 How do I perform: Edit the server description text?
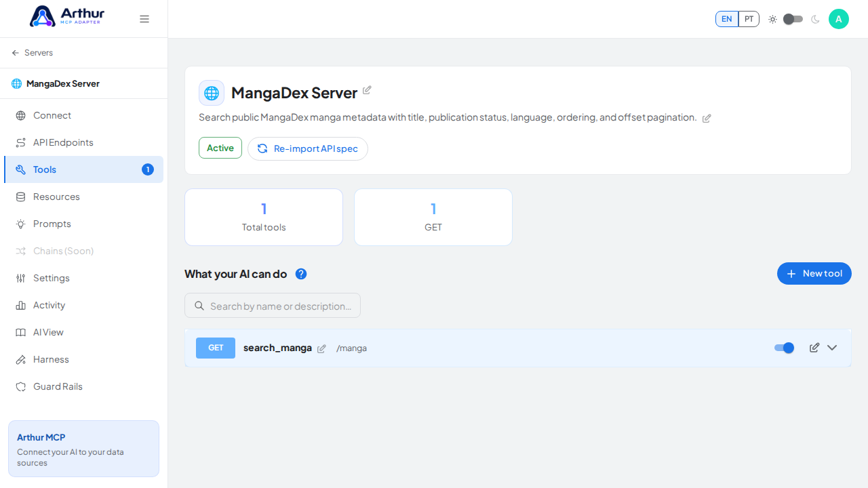point(707,118)
